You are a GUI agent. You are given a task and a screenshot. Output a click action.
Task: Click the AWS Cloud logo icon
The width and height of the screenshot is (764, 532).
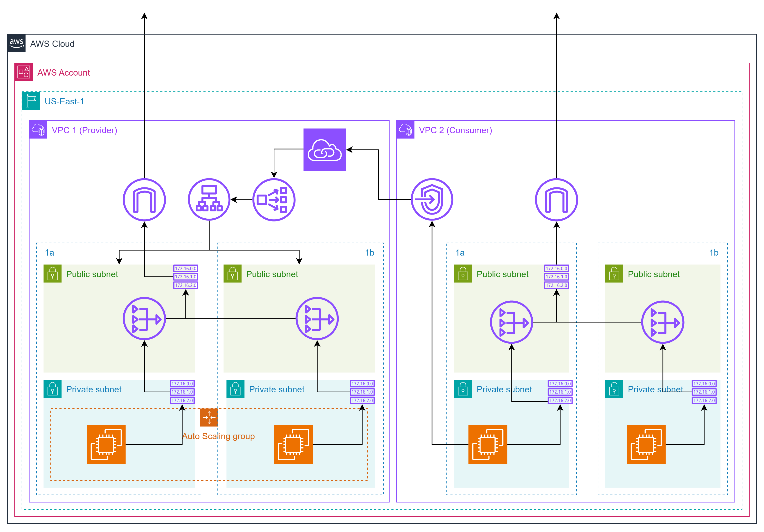click(16, 43)
